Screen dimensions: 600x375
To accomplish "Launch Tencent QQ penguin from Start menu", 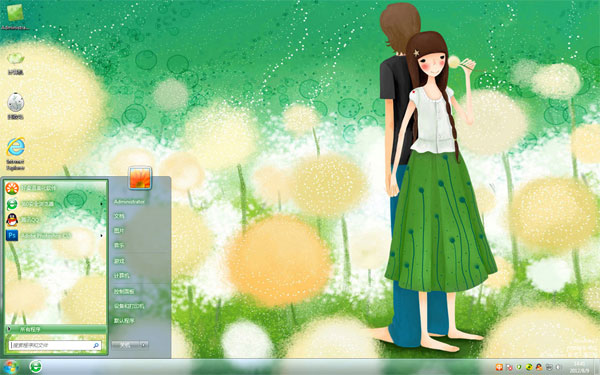I will [x=55, y=220].
